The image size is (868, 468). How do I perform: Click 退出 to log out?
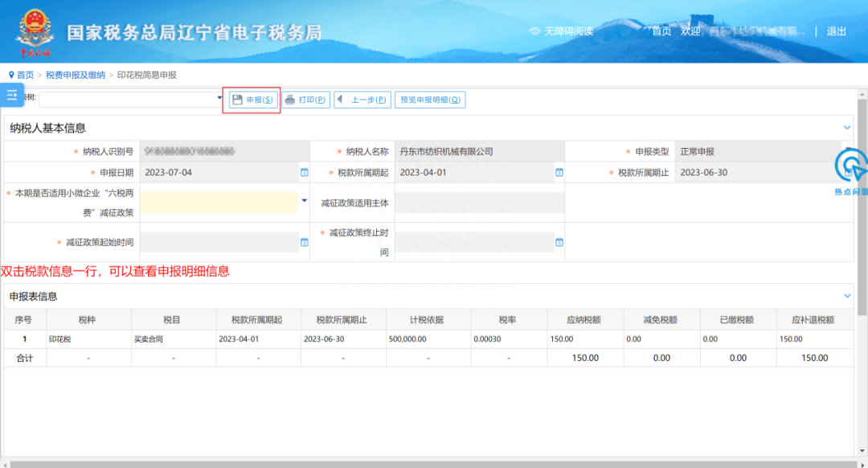(836, 31)
